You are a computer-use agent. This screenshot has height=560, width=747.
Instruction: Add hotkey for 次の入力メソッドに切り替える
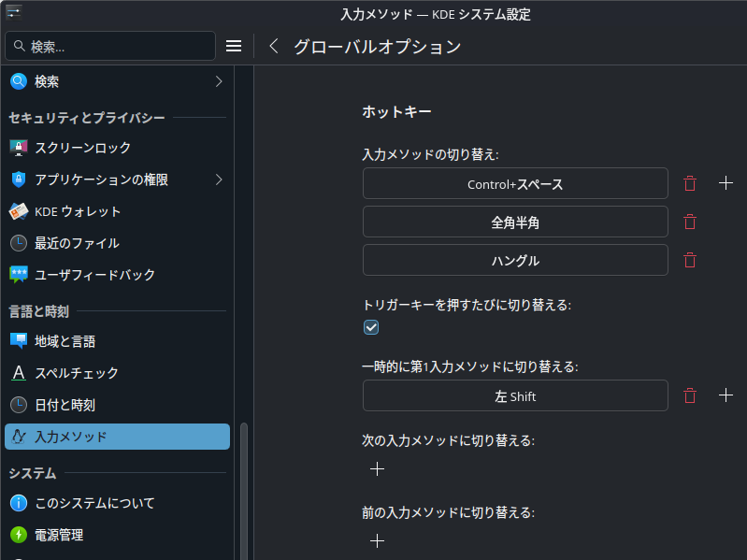377,468
